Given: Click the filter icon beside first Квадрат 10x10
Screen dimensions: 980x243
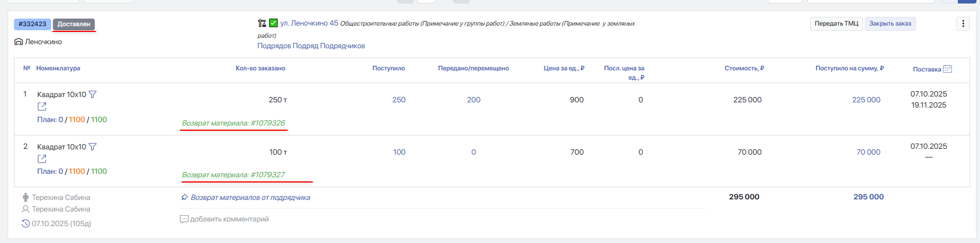Looking at the screenshot, I should tap(92, 94).
